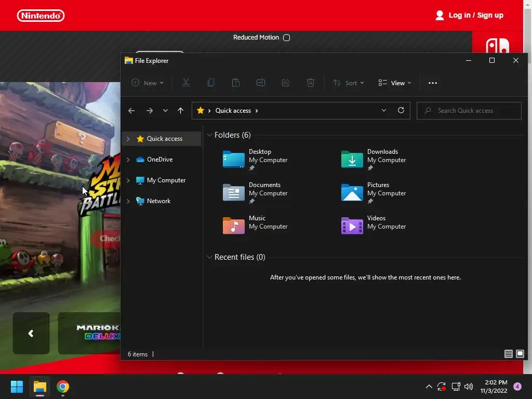Expand Network tree node
Viewport: 532px width, 399px height.
pyautogui.click(x=128, y=201)
